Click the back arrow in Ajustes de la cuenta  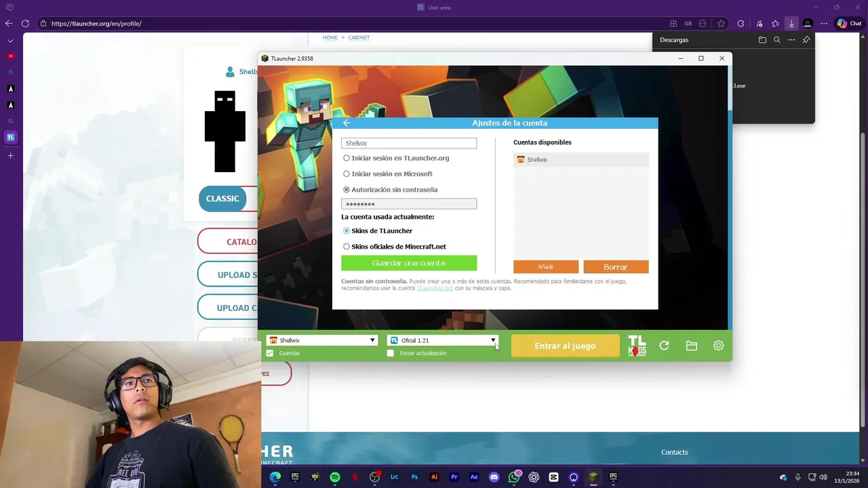click(347, 123)
